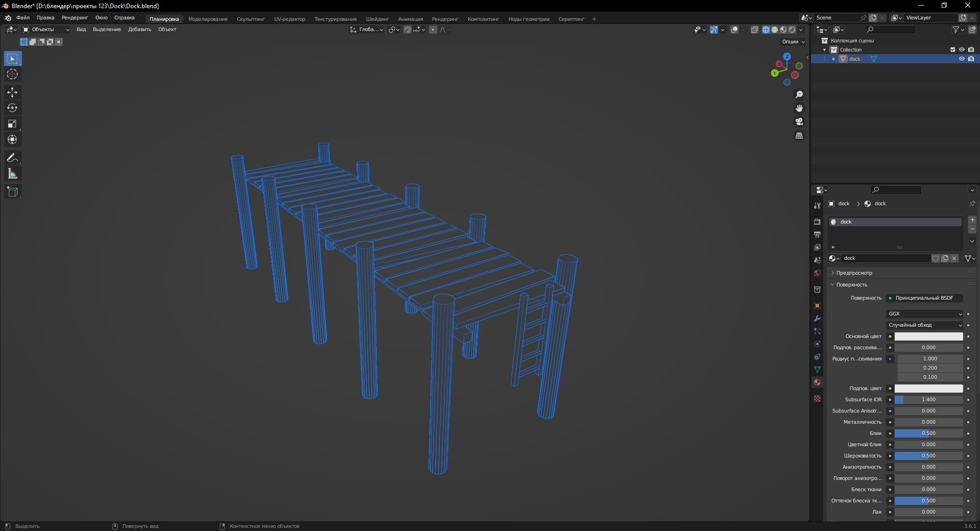Collapse the Поверхность panel
Screen dimensions: 980x531
852,284
